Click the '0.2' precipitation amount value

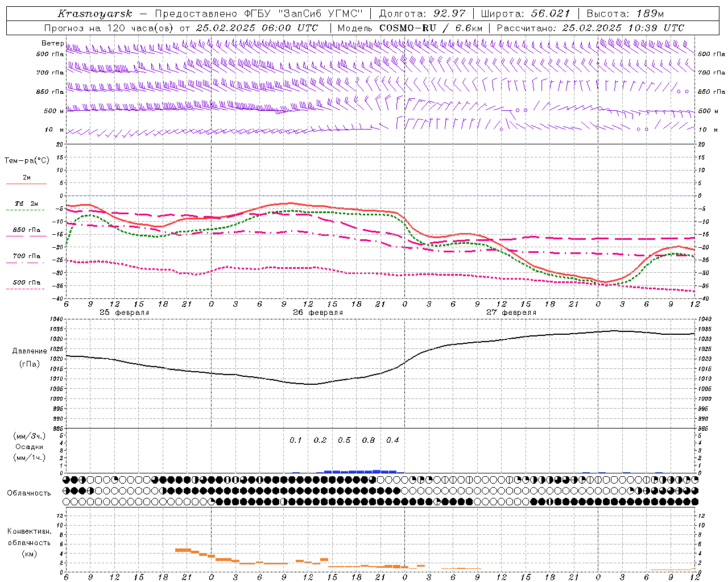320,440
